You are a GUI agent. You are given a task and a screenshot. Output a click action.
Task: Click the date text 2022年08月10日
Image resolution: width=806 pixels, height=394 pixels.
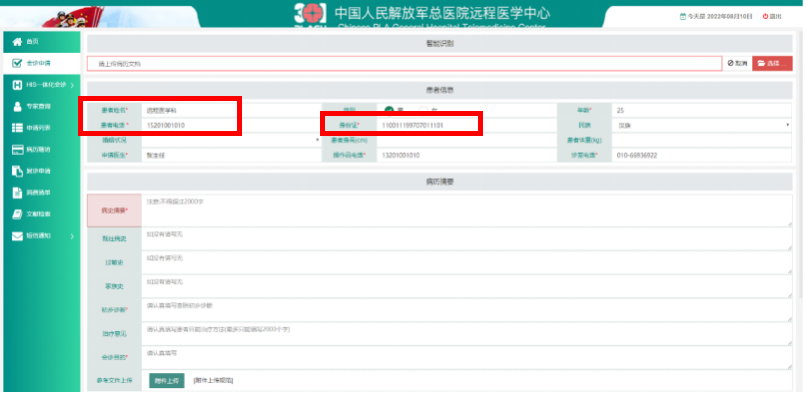[x=730, y=16]
